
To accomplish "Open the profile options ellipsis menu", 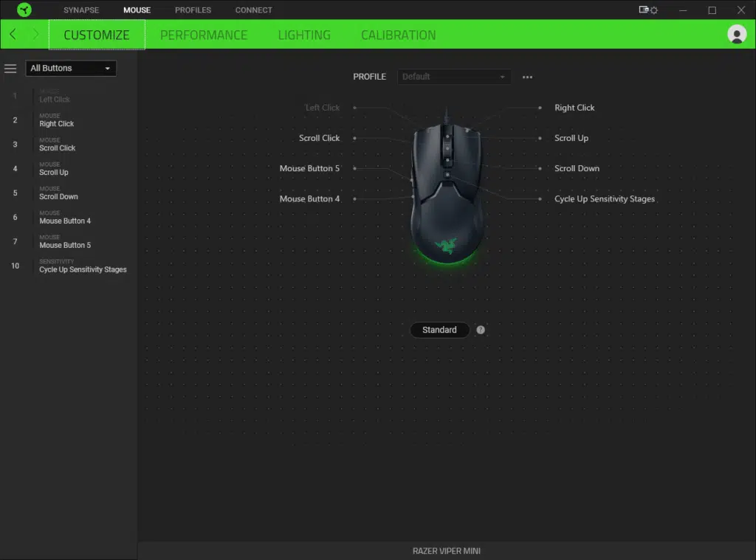I will coord(527,77).
